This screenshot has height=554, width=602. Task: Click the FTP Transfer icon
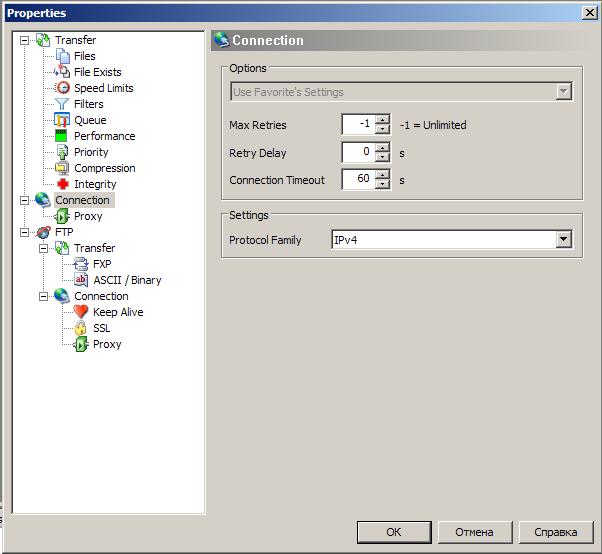62,248
